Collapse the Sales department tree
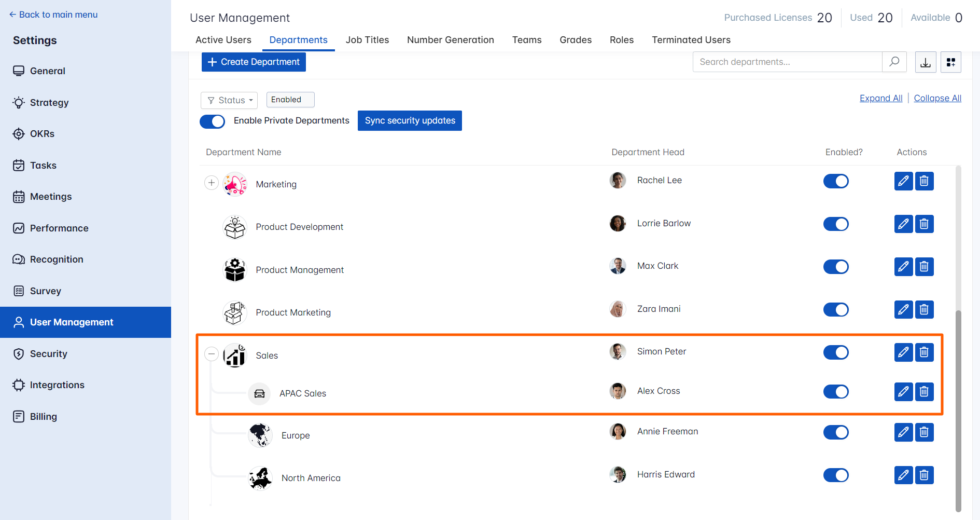The height and width of the screenshot is (520, 980). point(212,354)
